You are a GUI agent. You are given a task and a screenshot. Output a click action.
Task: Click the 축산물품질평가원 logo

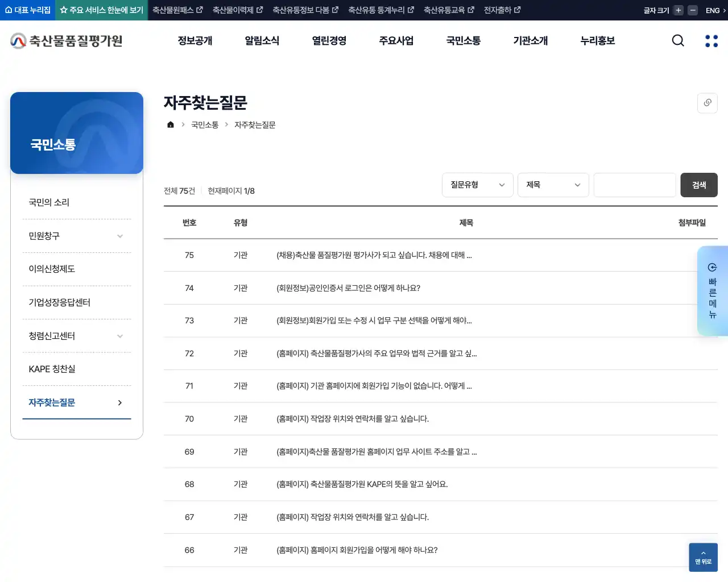(67, 40)
